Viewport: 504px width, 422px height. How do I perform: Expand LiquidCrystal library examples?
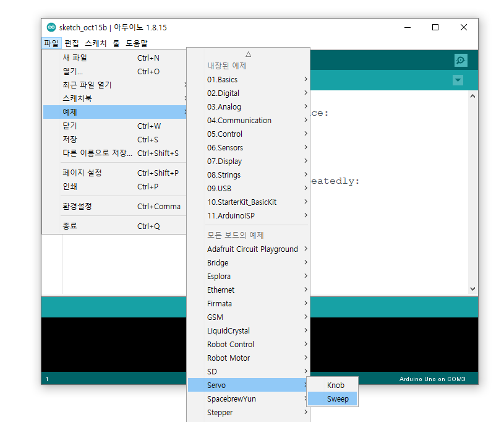click(249, 330)
